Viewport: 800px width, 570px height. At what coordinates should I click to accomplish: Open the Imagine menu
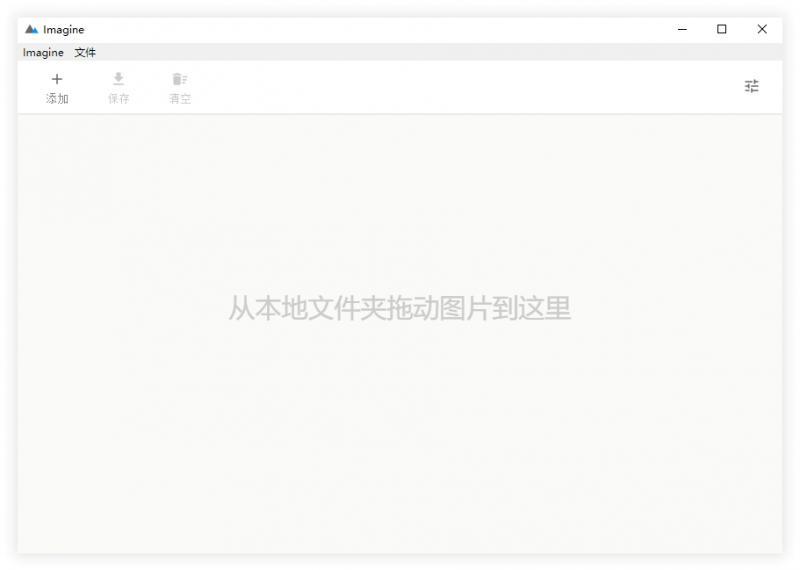pos(43,53)
